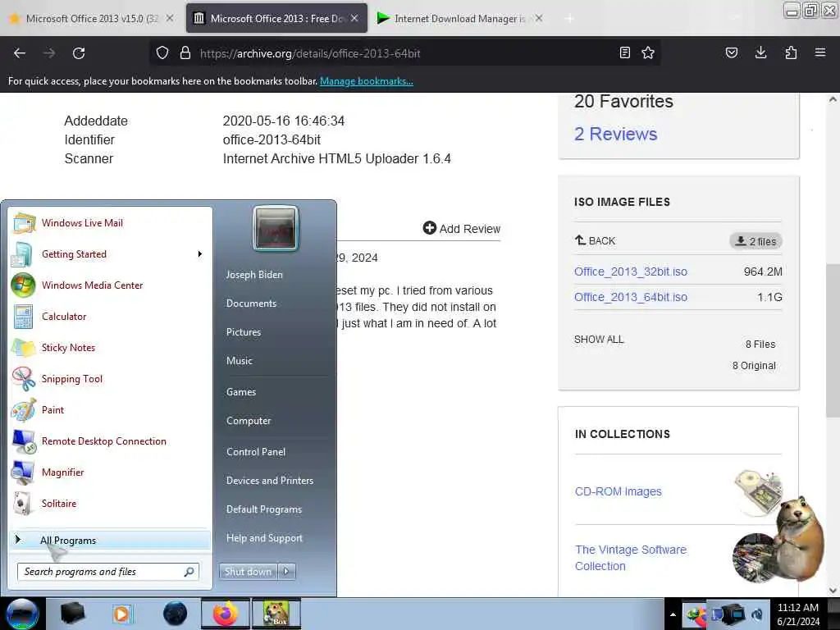Click Manage bookmarks link

[367, 81]
